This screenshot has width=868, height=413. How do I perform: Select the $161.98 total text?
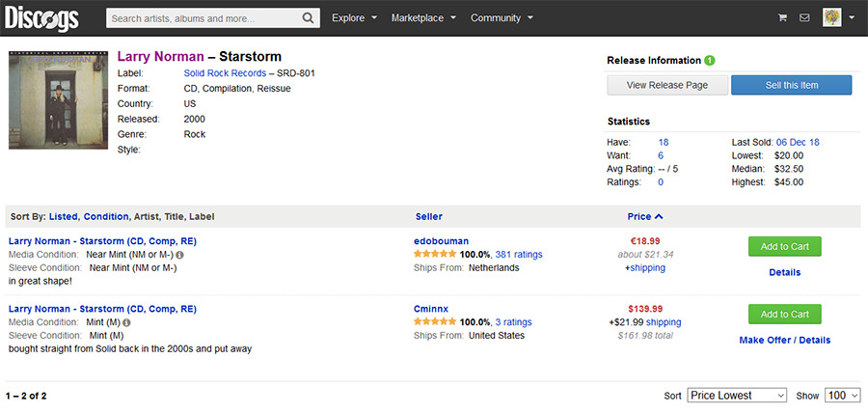[x=645, y=336]
